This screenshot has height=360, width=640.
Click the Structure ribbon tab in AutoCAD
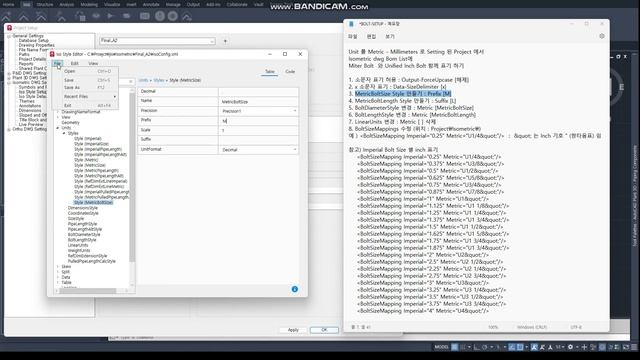click(44, 5)
